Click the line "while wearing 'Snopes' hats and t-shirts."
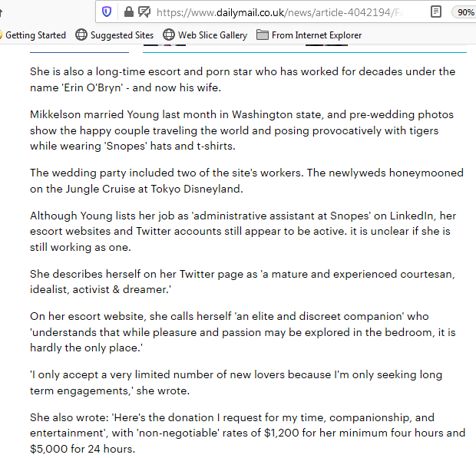Image resolution: width=476 pixels, height=458 pixels. [133, 147]
